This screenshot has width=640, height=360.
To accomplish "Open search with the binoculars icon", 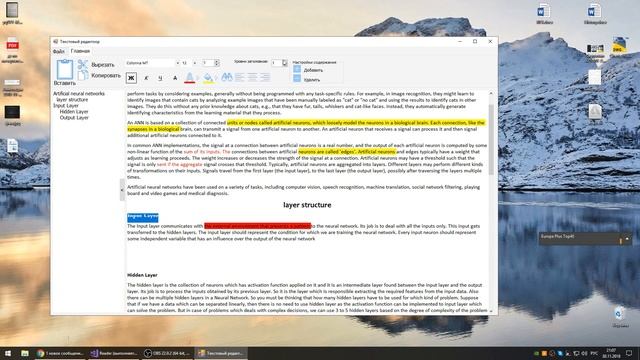I will [x=227, y=77].
